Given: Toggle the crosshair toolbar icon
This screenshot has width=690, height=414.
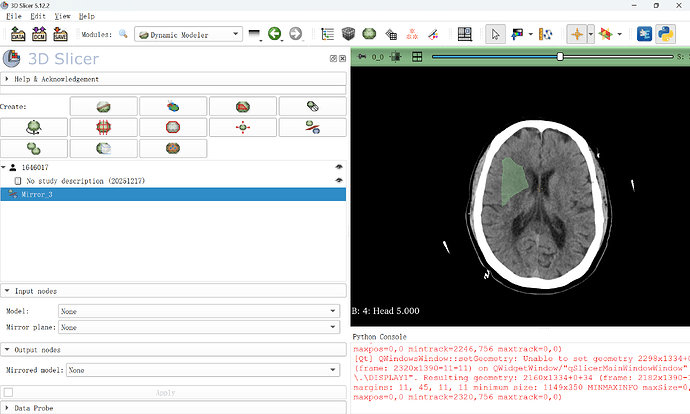Looking at the screenshot, I should pos(576,34).
